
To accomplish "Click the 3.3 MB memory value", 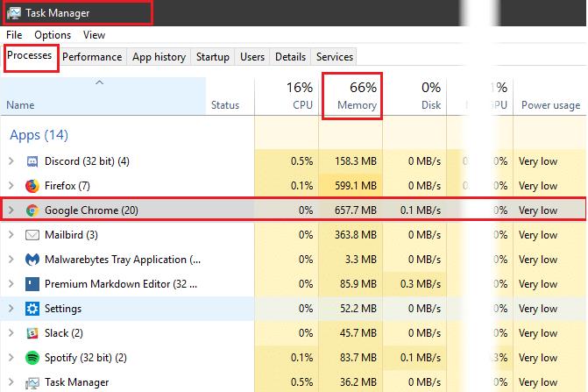I will (x=361, y=260).
